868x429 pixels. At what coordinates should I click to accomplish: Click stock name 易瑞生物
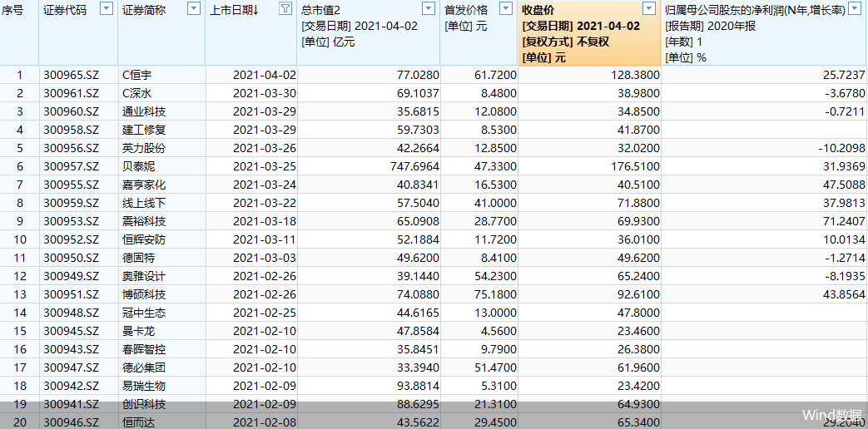pos(144,385)
